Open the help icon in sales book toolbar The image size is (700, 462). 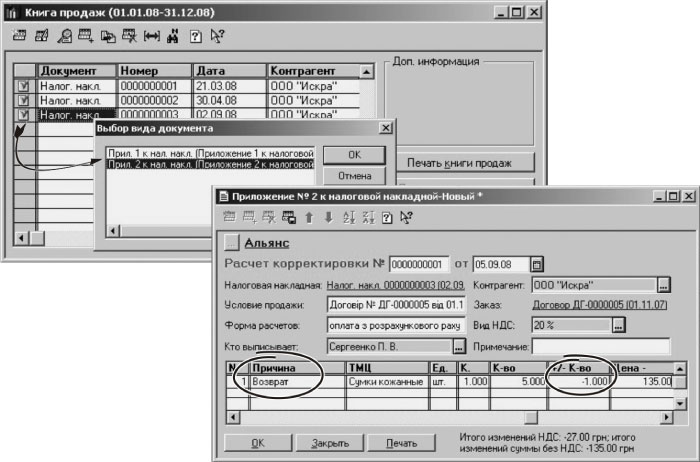193,38
